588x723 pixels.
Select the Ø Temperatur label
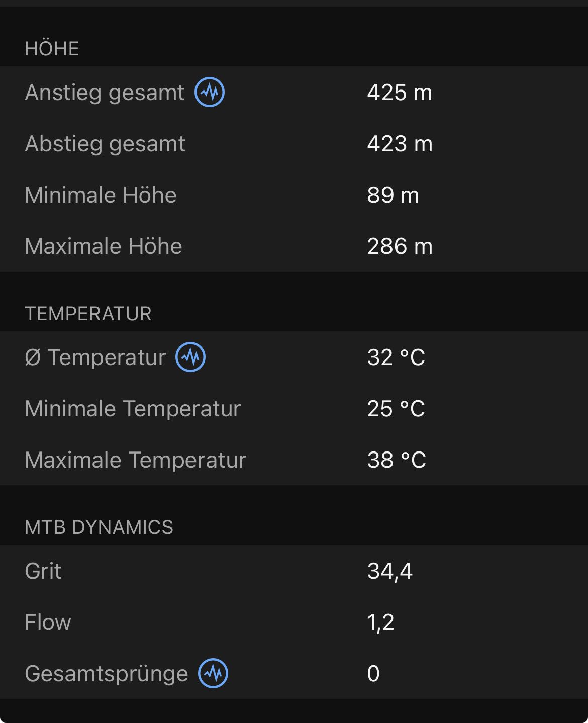(95, 357)
